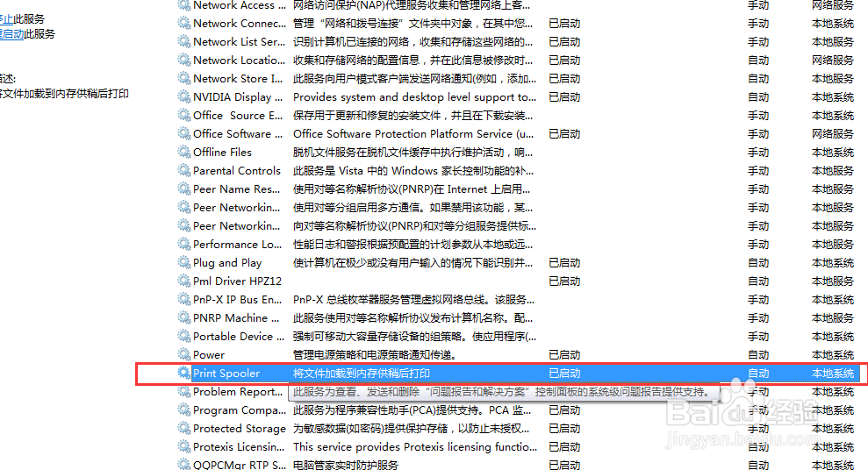
Task: Select the Office Source E... gear icon
Action: 183,115
